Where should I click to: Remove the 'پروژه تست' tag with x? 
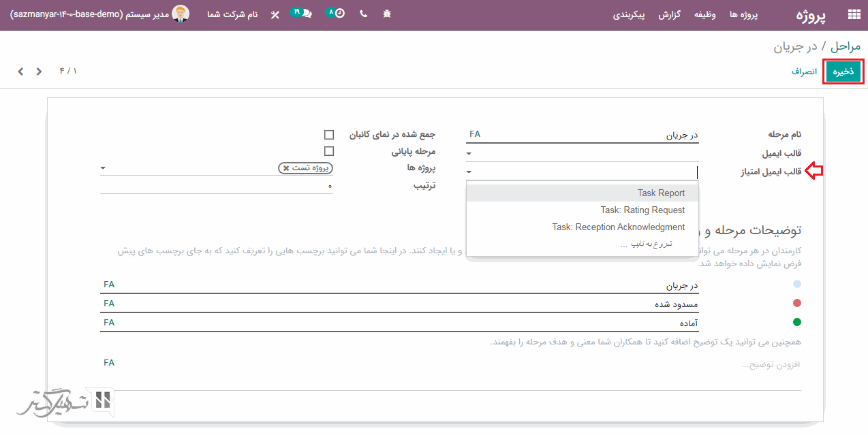tap(286, 167)
